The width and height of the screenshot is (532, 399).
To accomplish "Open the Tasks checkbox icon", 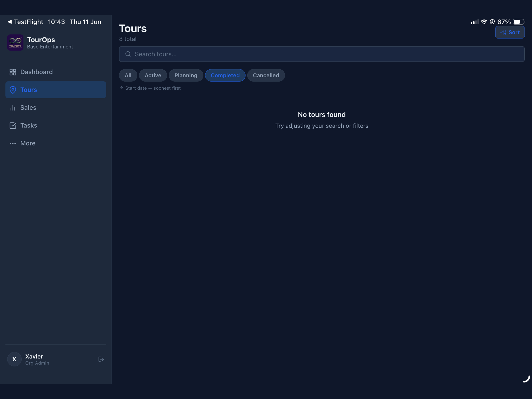I will point(13,125).
